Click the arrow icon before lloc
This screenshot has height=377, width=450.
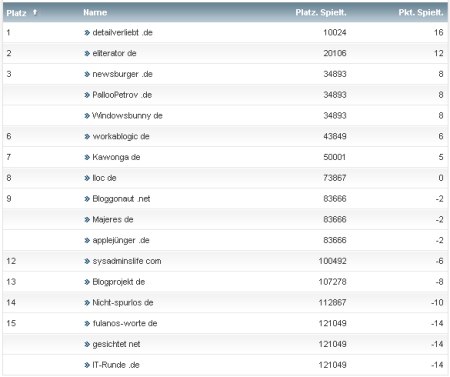coord(87,178)
